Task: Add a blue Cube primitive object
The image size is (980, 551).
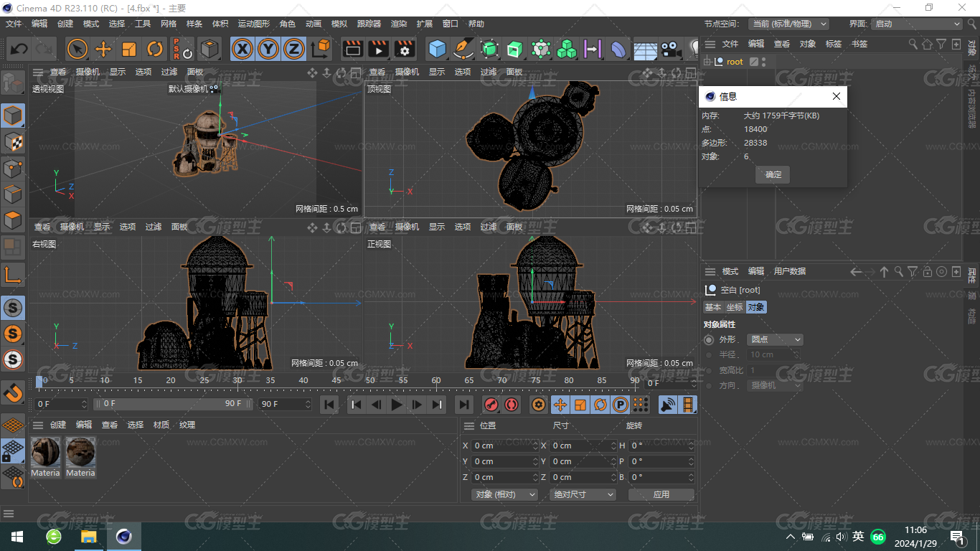Action: click(438, 49)
